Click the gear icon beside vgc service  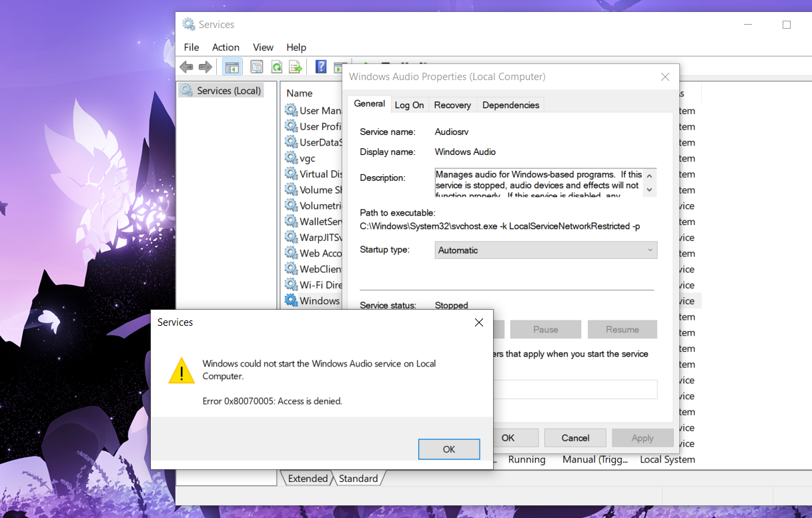tap(291, 158)
